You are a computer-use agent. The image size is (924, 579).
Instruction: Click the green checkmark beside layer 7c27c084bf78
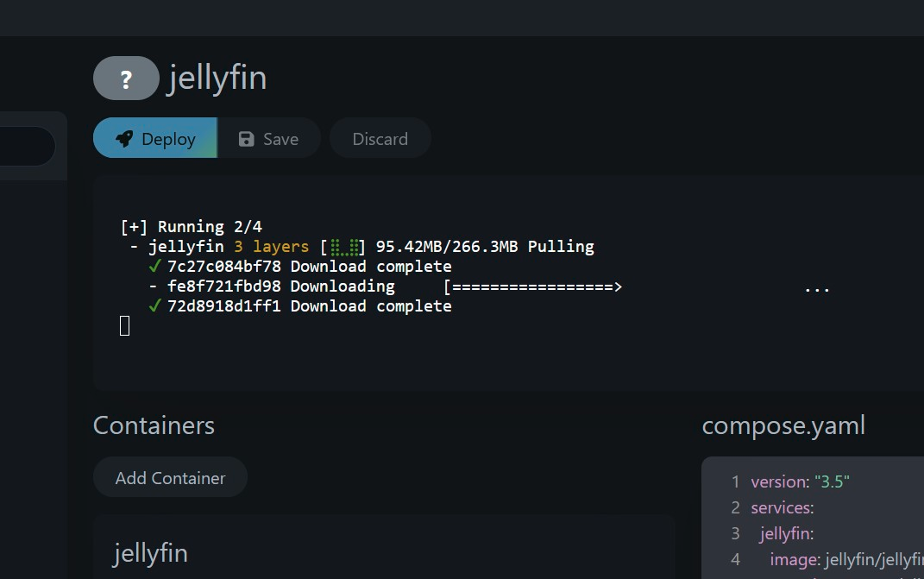(x=155, y=266)
